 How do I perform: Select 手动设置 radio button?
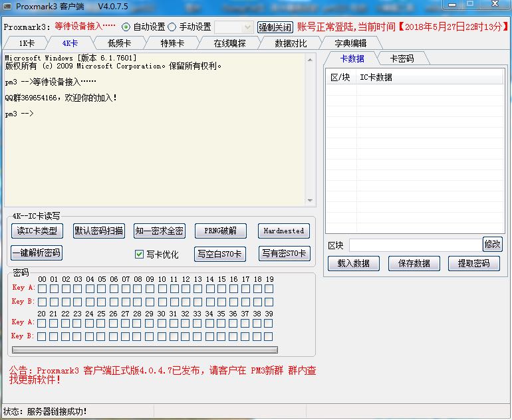tap(172, 27)
